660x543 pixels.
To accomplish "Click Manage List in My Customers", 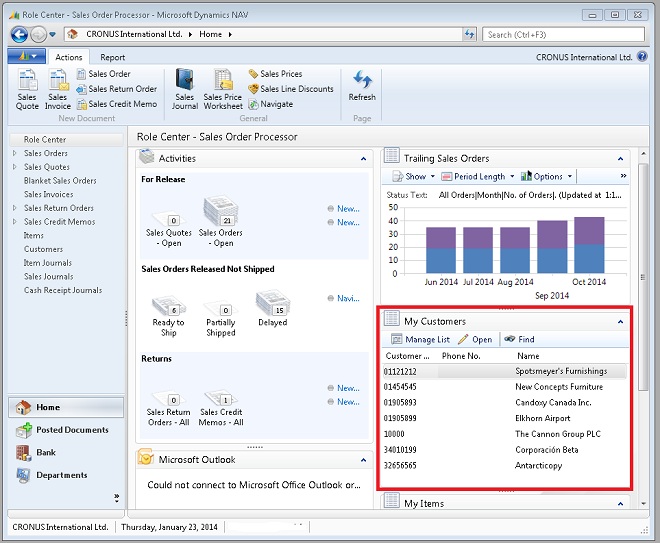I will click(x=420, y=340).
